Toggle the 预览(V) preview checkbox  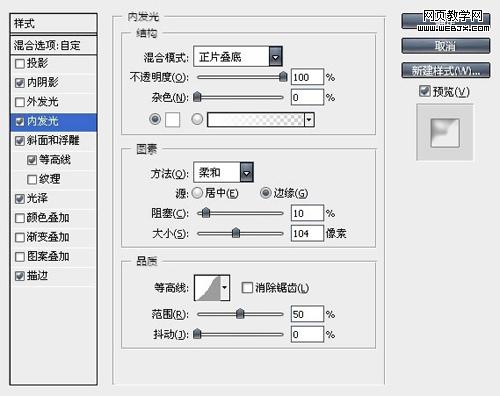point(425,91)
